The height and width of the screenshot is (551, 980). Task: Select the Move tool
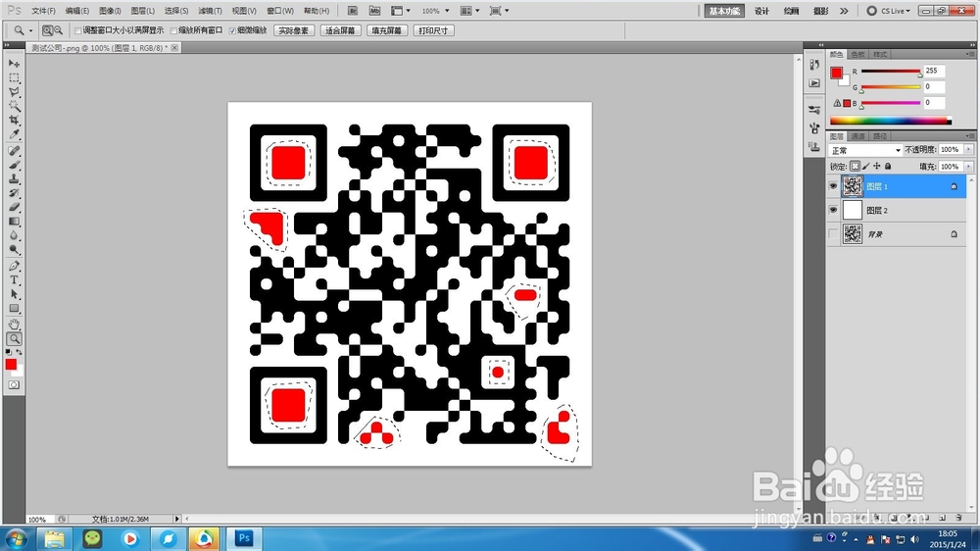pyautogui.click(x=14, y=64)
